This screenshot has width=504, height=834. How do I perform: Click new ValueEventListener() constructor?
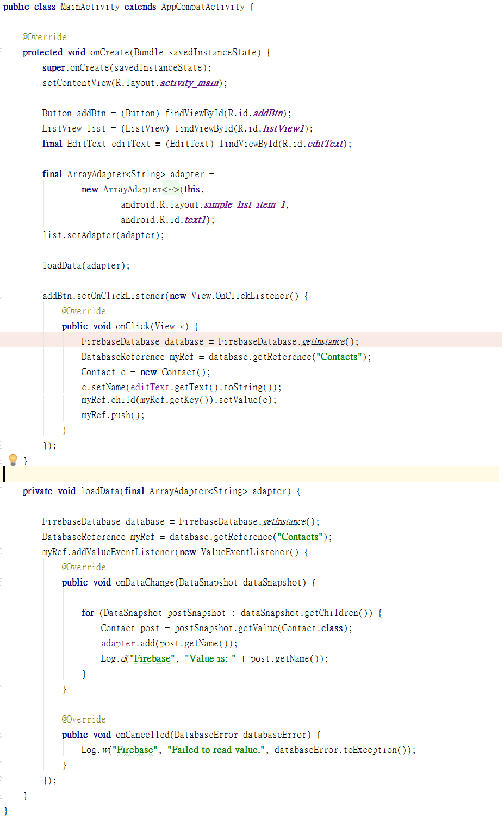(x=239, y=552)
